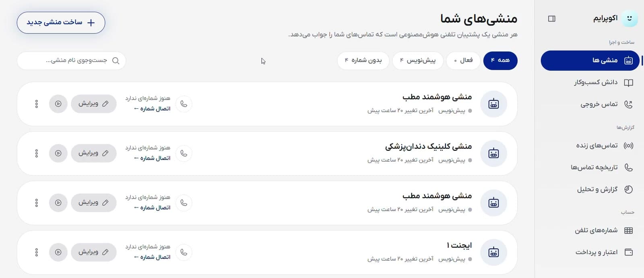The height and width of the screenshot is (278, 644).
Task: Click the تماس‌های زنده live broadcast icon
Action: point(628,145)
